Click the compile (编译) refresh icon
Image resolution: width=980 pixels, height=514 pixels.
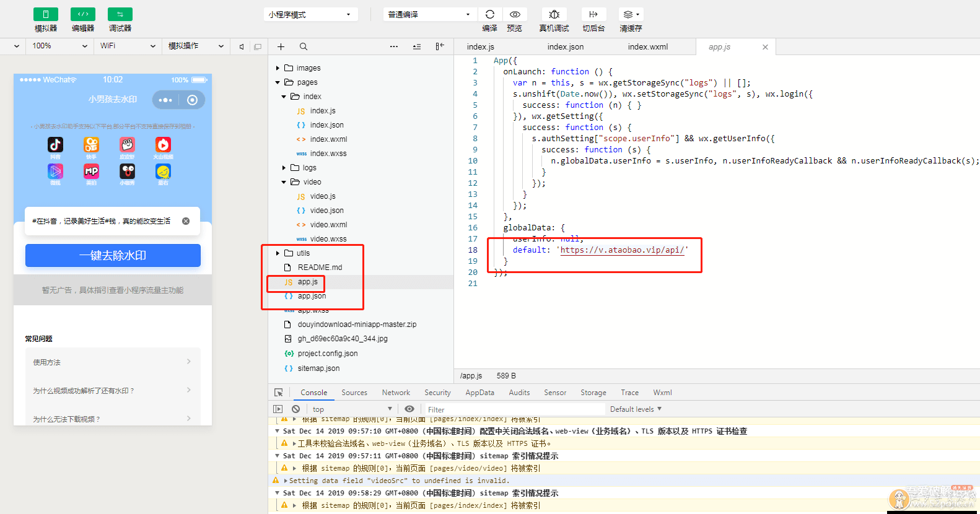(489, 14)
